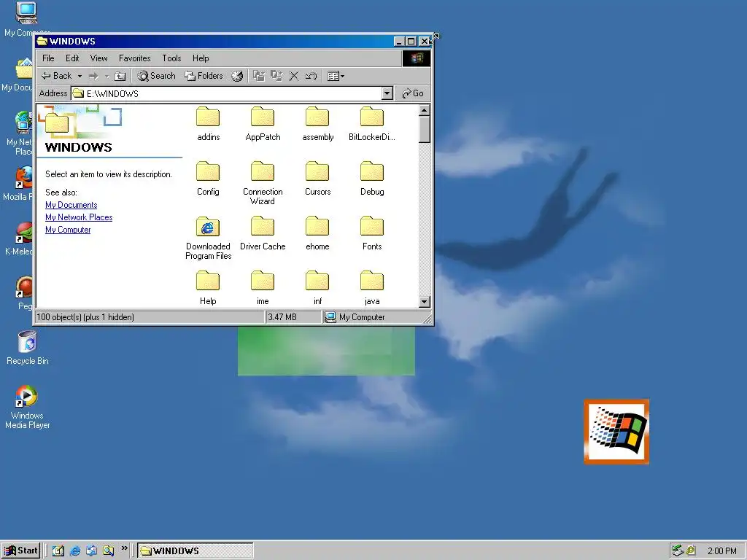This screenshot has width=747, height=560.
Task: Click the scroll down arrow in folder list
Action: 425,301
